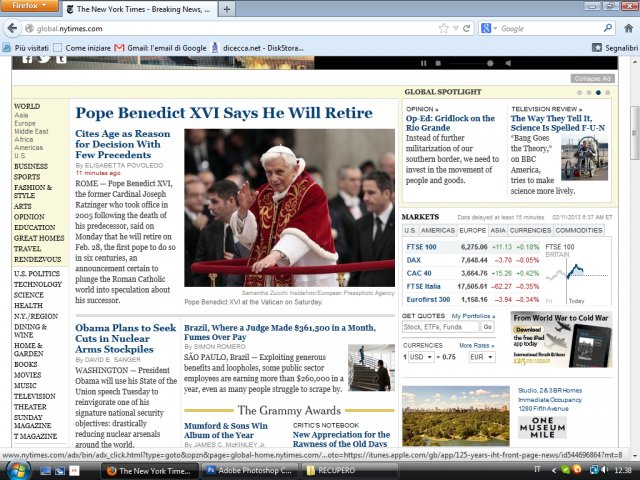Click the Google search field
The width and height of the screenshot is (640, 480).
[x=550, y=28]
